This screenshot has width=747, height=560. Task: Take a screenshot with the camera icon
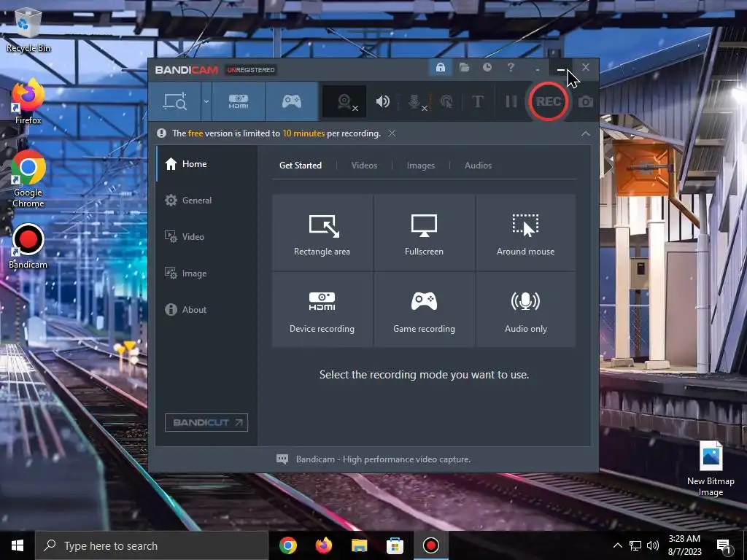point(586,102)
